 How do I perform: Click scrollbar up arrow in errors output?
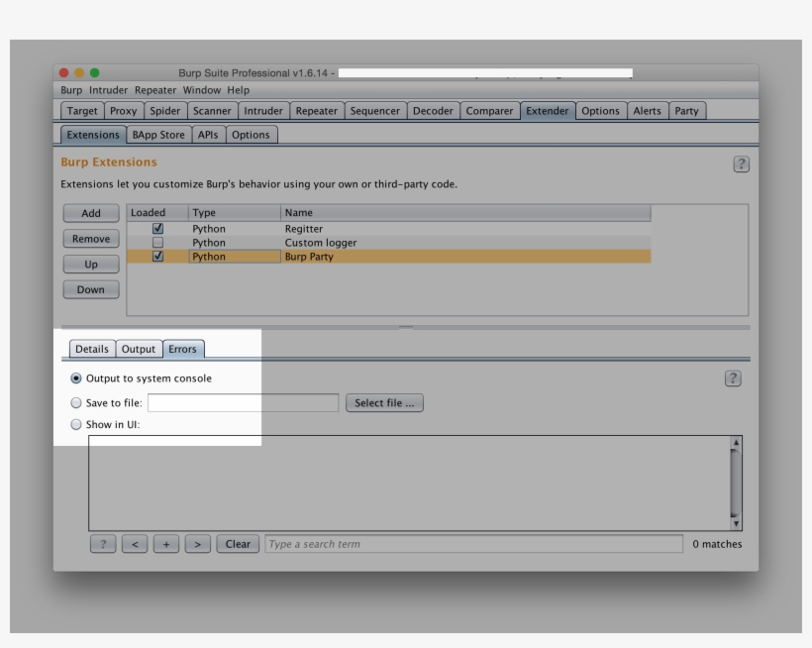(736, 442)
